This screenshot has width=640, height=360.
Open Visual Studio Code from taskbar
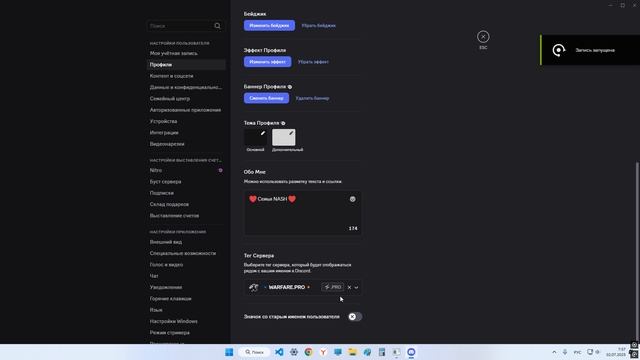coord(279,352)
